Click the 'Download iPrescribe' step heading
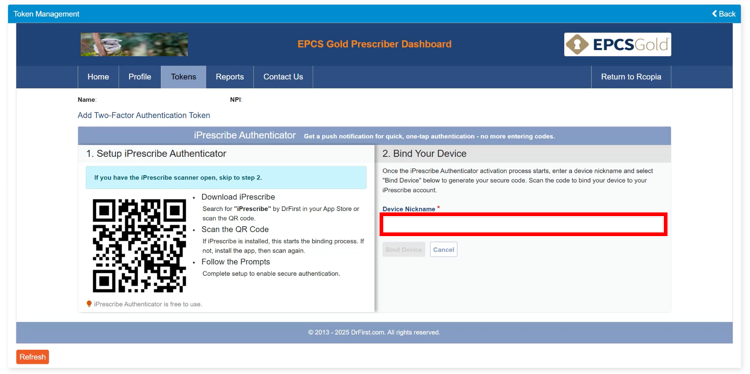 click(238, 197)
